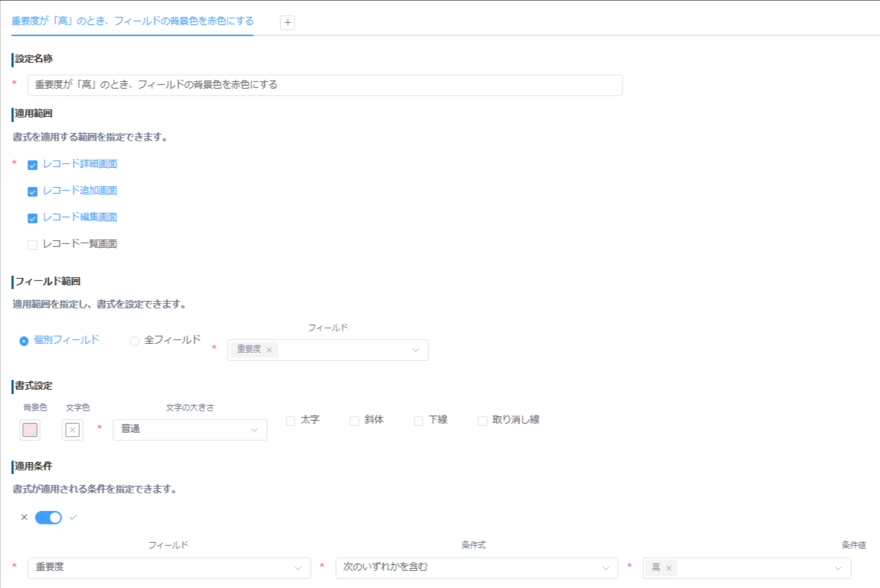Viewport: 880px width, 588px height.
Task: Select the 個別フィールド radio button
Action: coord(24,341)
